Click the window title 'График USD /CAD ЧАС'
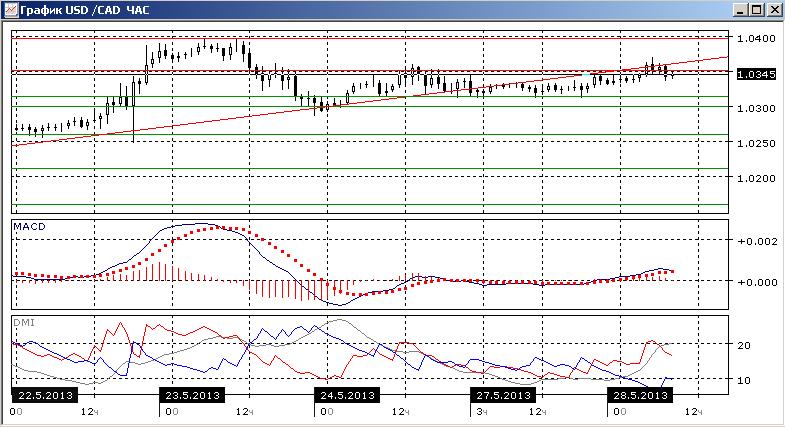 pyautogui.click(x=85, y=10)
